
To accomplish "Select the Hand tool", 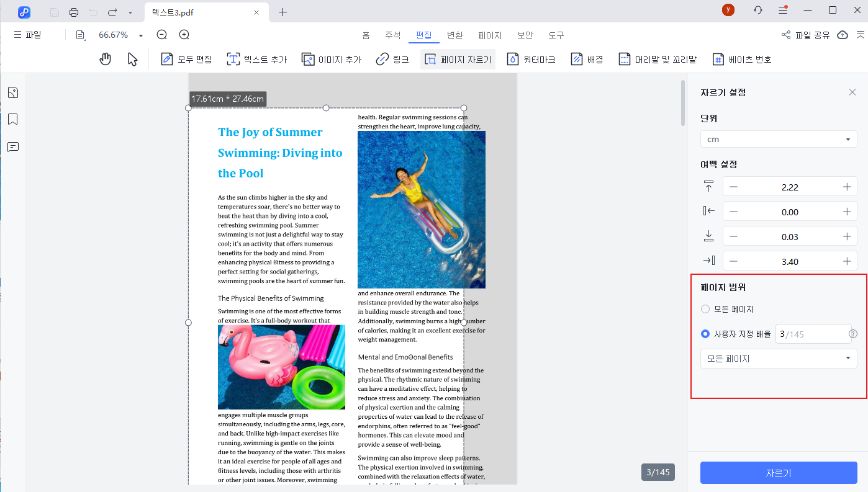I will pos(105,58).
